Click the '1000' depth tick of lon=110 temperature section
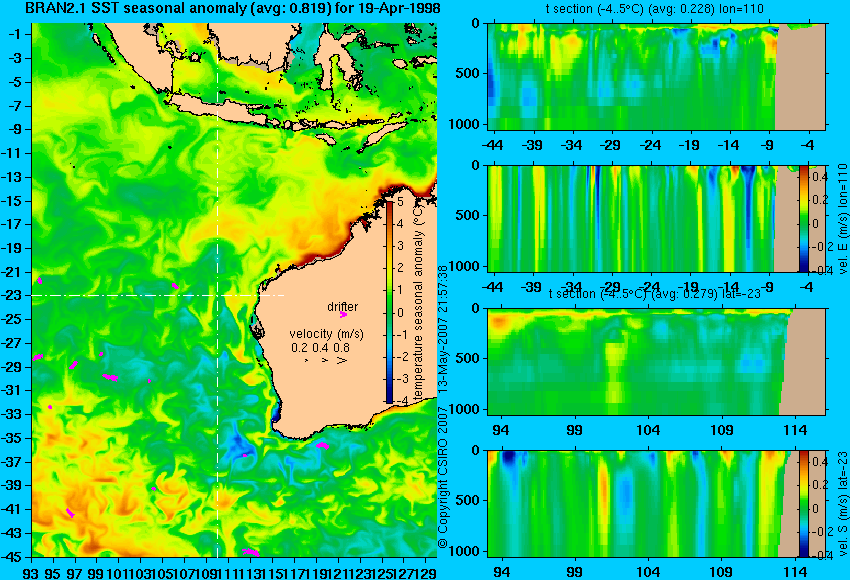This screenshot has width=850, height=580. [463, 124]
